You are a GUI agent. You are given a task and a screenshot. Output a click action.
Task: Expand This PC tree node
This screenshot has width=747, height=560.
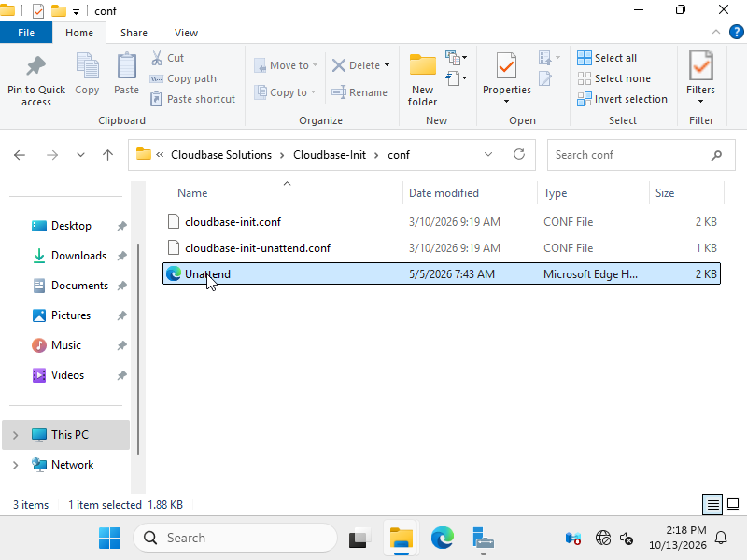15,435
